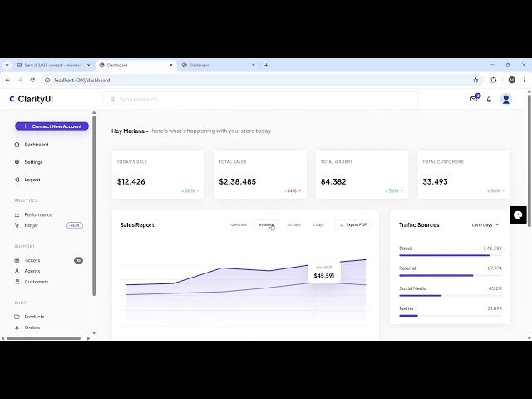Reload the page

32,80
